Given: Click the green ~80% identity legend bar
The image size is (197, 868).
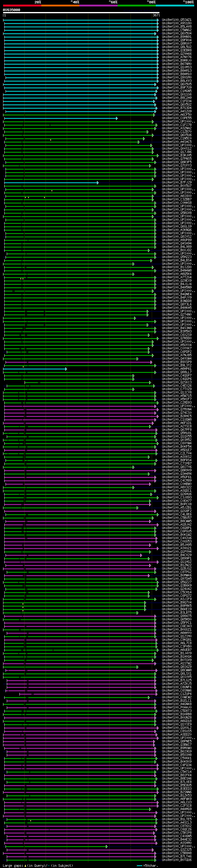Looking at the screenshot, I should coord(137,6).
